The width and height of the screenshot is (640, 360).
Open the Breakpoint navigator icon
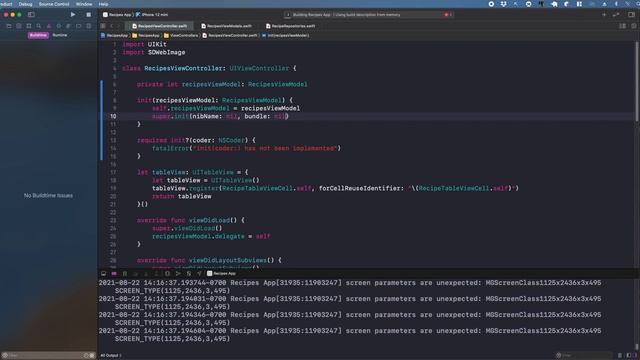(x=78, y=26)
